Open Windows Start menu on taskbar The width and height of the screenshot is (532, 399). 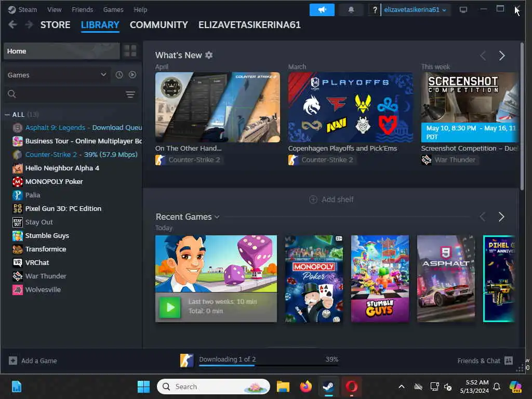143,387
